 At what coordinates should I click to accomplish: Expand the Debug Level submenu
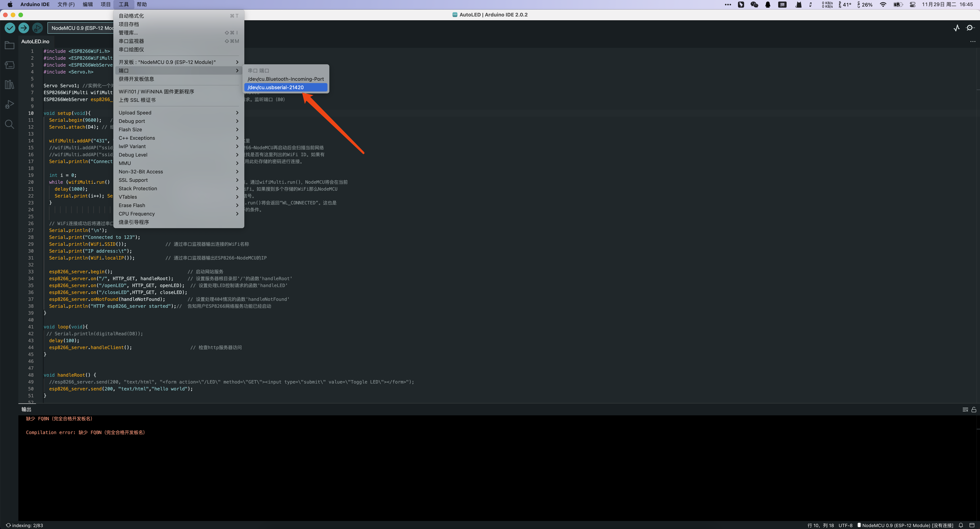coord(179,155)
